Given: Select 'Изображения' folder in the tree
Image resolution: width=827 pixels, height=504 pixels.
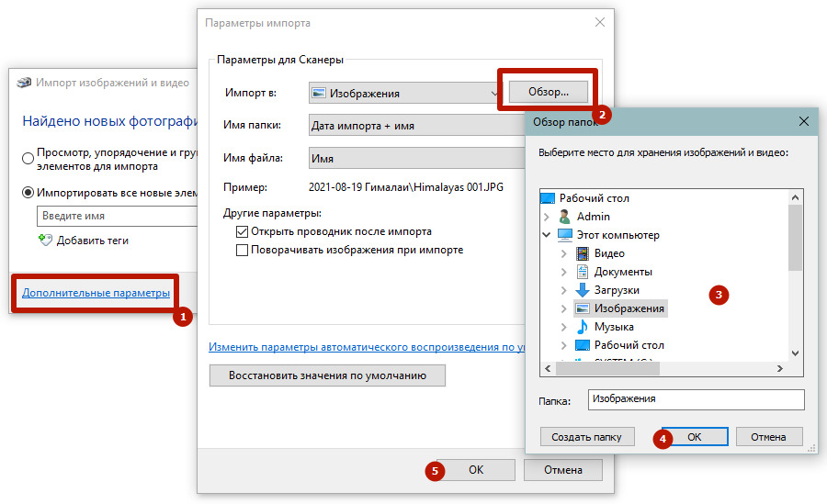Looking at the screenshot, I should point(629,308).
